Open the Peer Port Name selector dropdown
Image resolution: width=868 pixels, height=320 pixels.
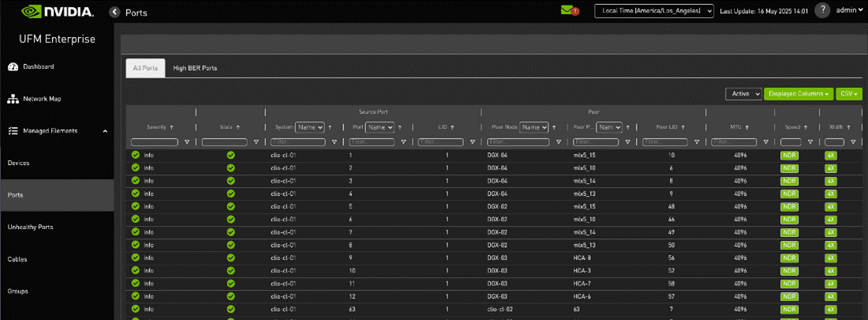tap(609, 127)
